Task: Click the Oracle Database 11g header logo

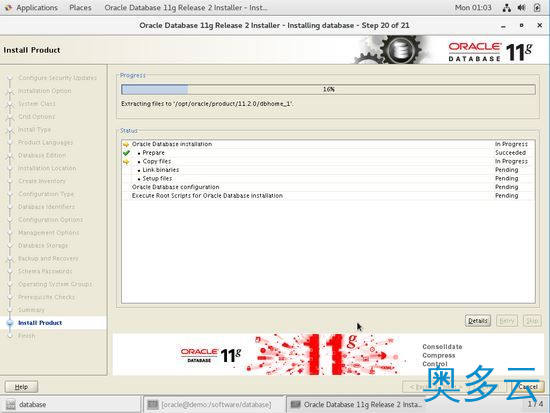Action: coord(490,52)
